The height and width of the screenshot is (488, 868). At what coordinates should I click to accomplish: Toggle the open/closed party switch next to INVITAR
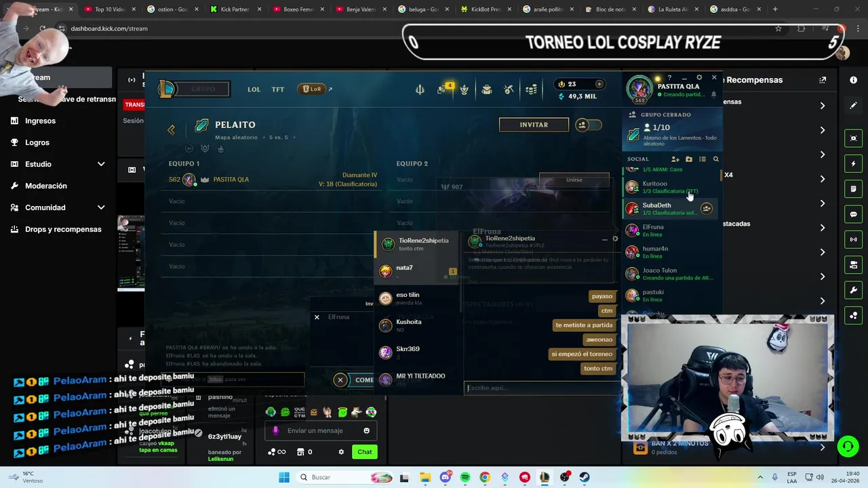[589, 125]
